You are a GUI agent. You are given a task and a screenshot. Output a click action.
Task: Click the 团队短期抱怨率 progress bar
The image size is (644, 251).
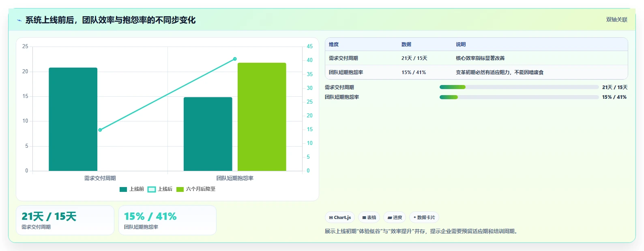point(519,97)
